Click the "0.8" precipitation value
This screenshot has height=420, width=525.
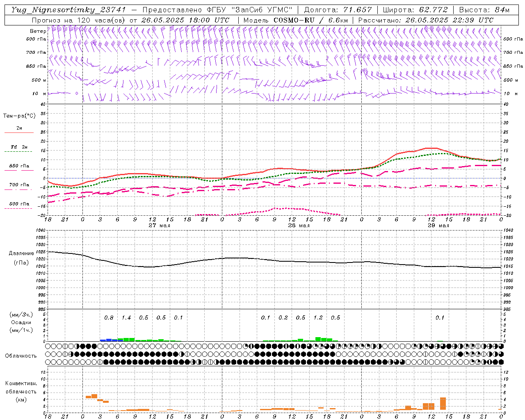tap(109, 318)
